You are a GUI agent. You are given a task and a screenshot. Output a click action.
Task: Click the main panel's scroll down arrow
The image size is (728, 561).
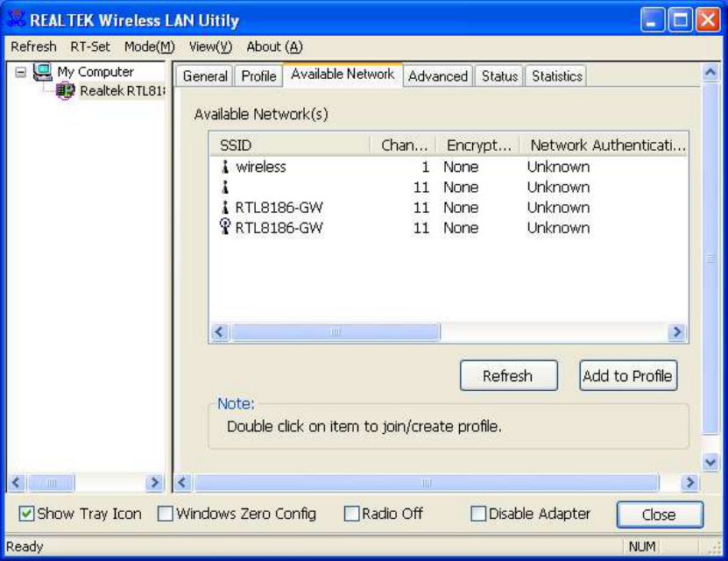(710, 462)
